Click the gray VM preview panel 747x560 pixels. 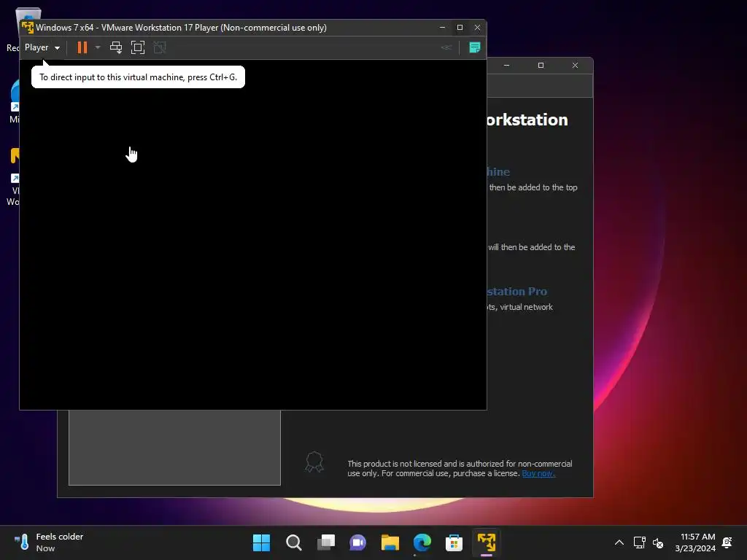pyautogui.click(x=174, y=448)
